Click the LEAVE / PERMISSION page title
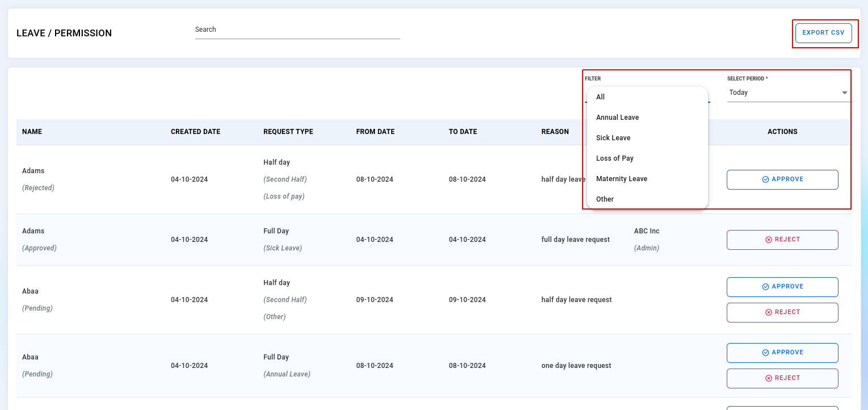Viewport: 868px width, 410px height. pos(64,33)
